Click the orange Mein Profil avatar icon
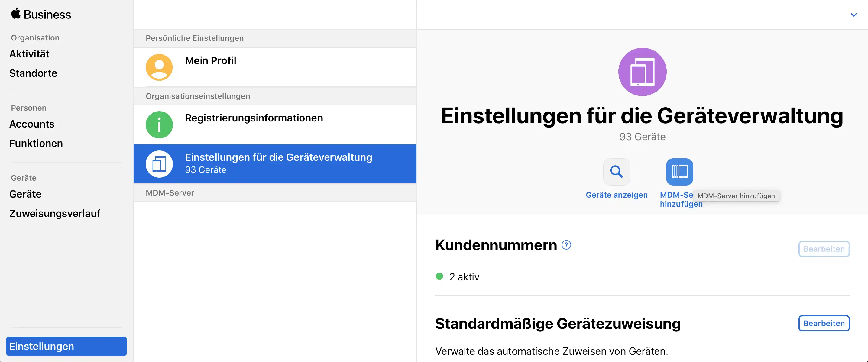This screenshot has height=362, width=868. tap(159, 67)
